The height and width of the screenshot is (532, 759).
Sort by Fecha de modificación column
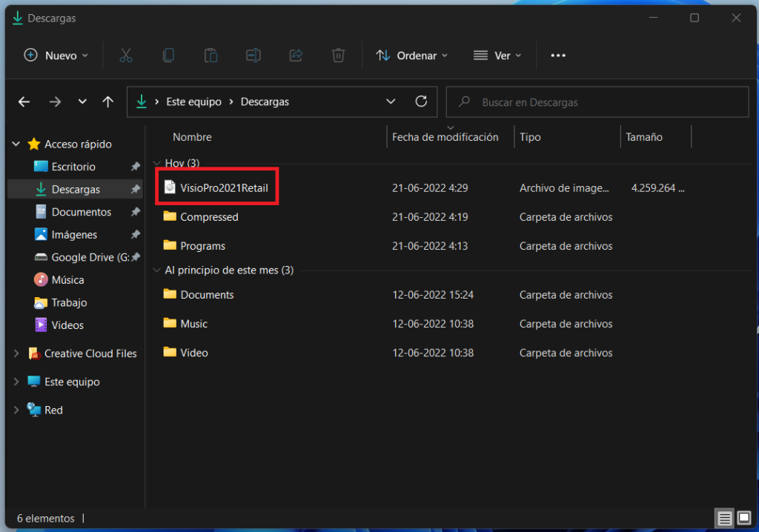click(x=445, y=137)
